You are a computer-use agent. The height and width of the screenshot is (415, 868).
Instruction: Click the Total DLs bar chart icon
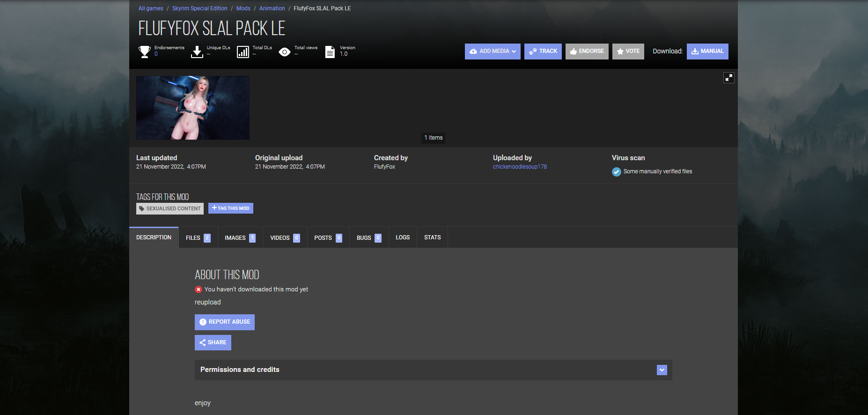coord(243,52)
